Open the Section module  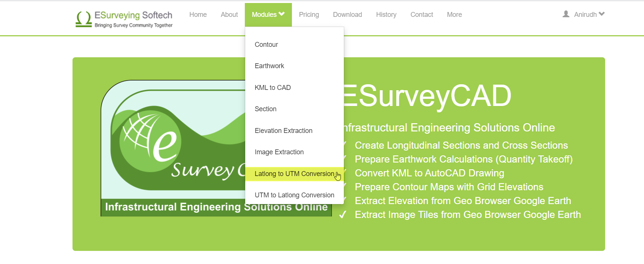point(295,109)
